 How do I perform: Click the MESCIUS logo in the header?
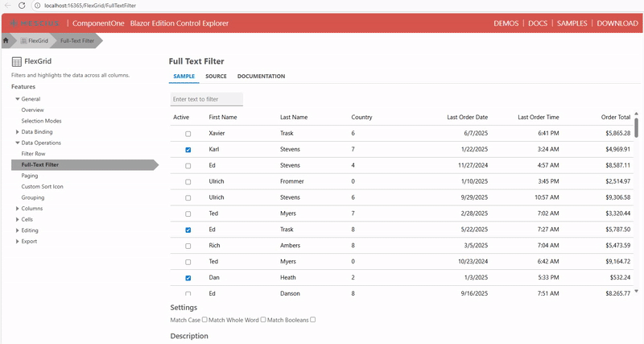point(35,23)
